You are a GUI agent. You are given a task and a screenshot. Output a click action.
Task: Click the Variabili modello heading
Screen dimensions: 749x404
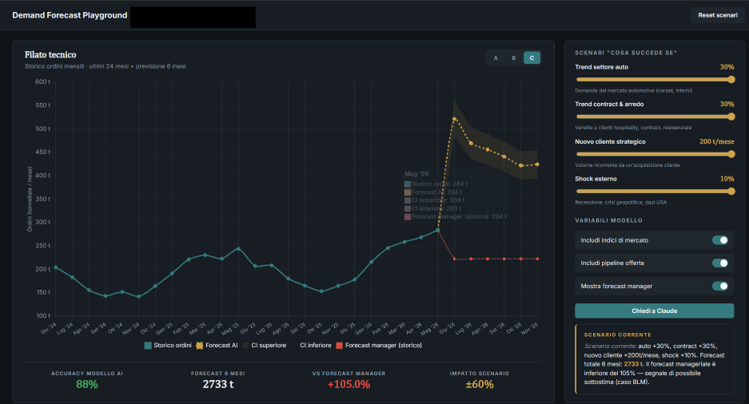point(609,221)
